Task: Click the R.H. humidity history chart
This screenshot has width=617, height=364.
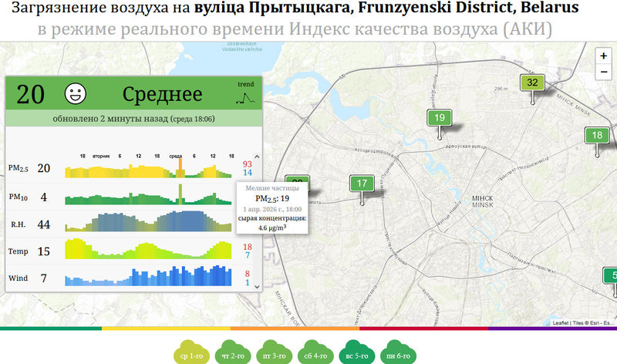Action: coord(150,223)
